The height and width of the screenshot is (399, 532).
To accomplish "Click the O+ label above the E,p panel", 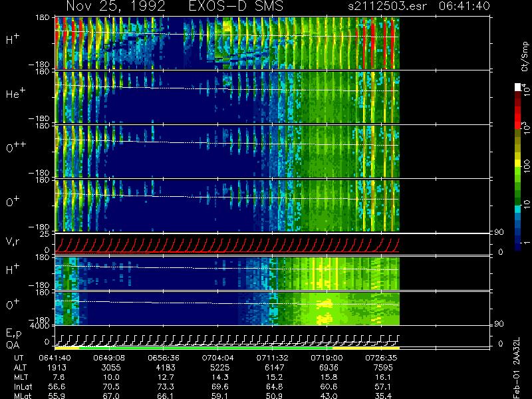I will [x=13, y=305].
